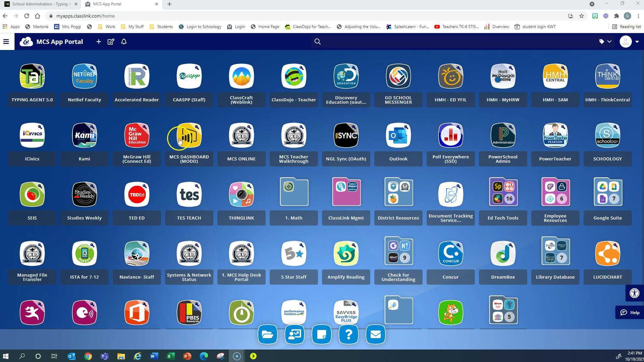644x362 pixels.
Task: Open the HMH - ED YFIL app icon
Action: 451,76
